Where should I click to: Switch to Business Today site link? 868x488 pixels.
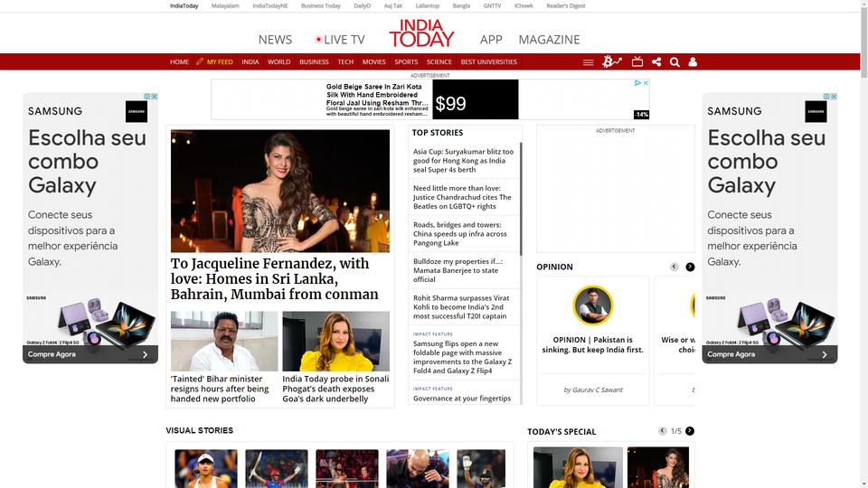click(x=320, y=5)
